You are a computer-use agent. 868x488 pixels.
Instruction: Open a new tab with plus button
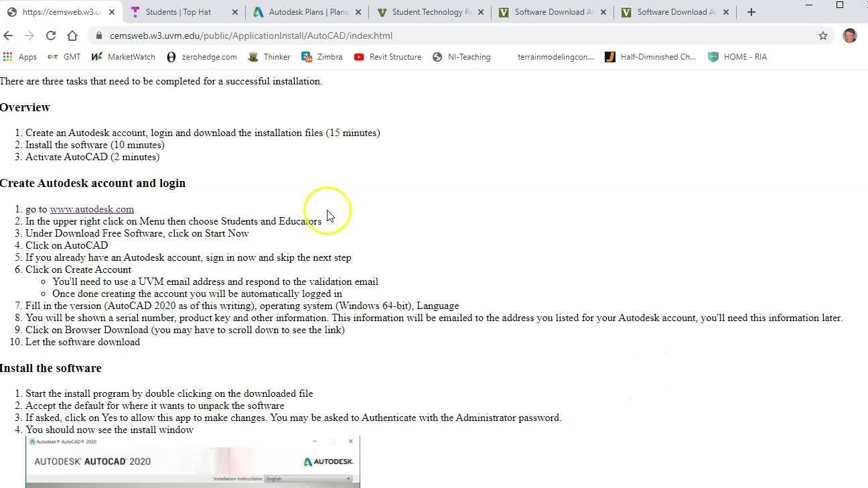point(751,12)
